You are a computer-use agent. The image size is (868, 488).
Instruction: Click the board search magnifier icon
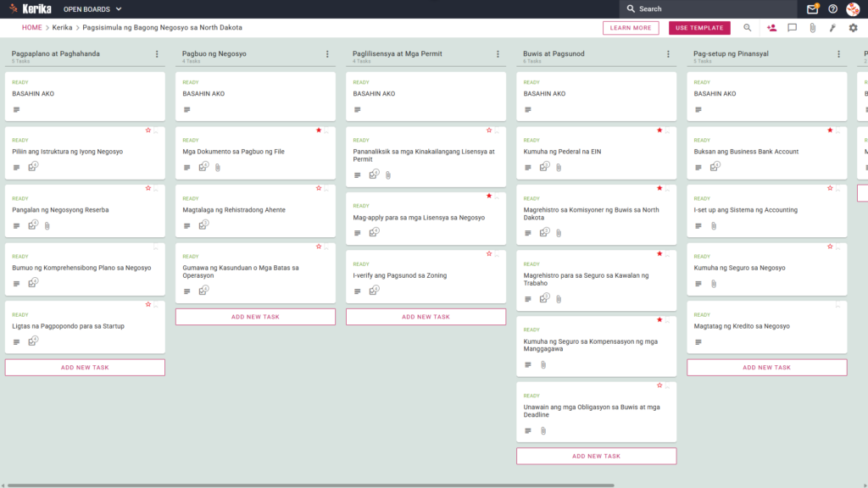[x=748, y=28]
